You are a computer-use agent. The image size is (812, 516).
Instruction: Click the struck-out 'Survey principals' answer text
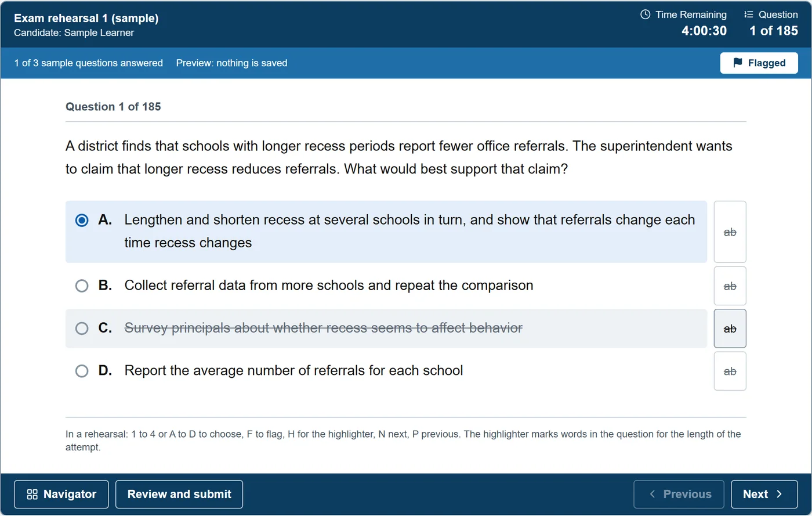coord(324,329)
